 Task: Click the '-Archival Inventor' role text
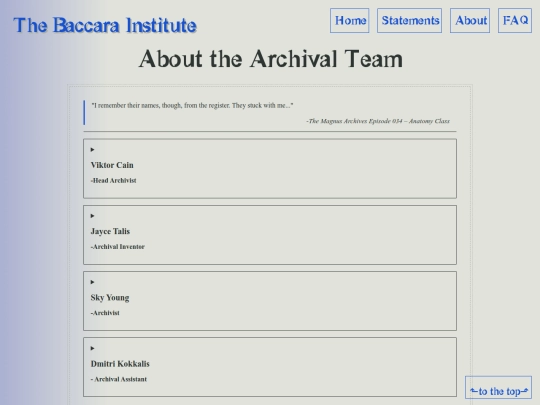tap(117, 247)
